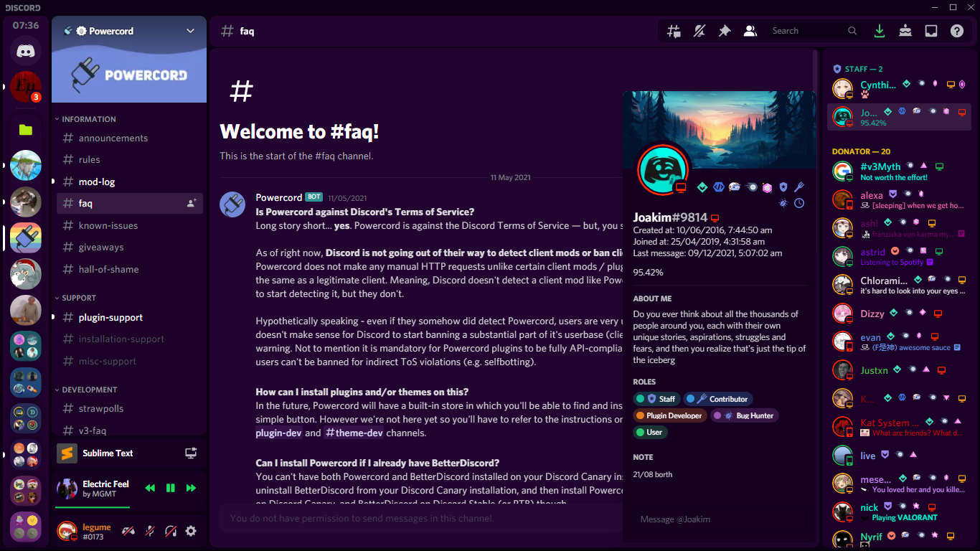The height and width of the screenshot is (551, 980).
Task: Click the Sublime Text application icon
Action: tap(67, 453)
